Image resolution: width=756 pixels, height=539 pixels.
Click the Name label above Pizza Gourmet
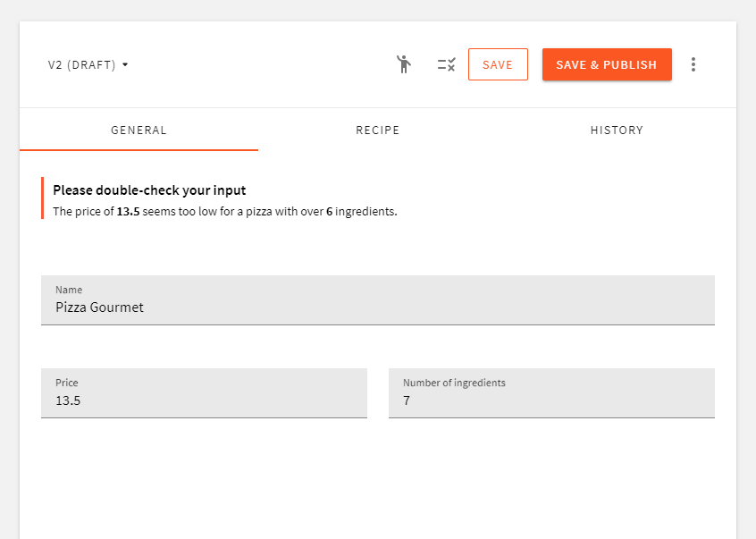click(69, 290)
